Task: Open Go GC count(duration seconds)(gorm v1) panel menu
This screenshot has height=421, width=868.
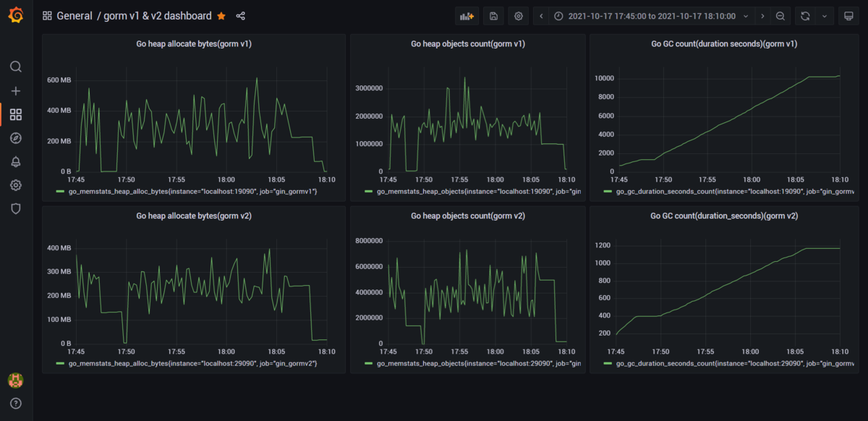Action: coord(724,44)
